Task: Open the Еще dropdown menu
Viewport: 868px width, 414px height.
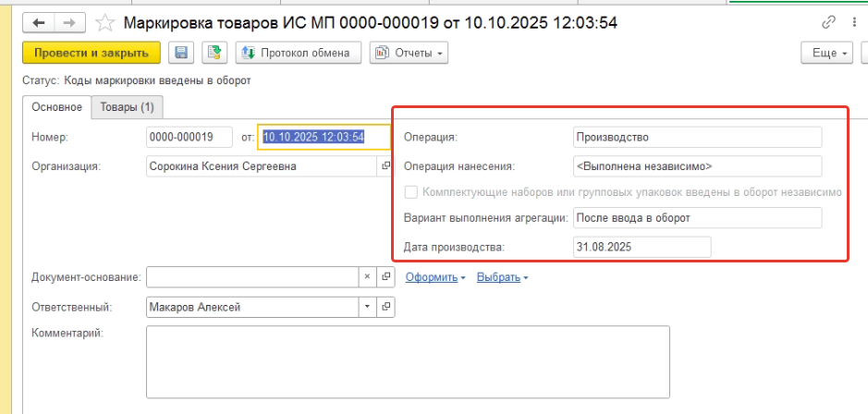Action: [x=829, y=54]
